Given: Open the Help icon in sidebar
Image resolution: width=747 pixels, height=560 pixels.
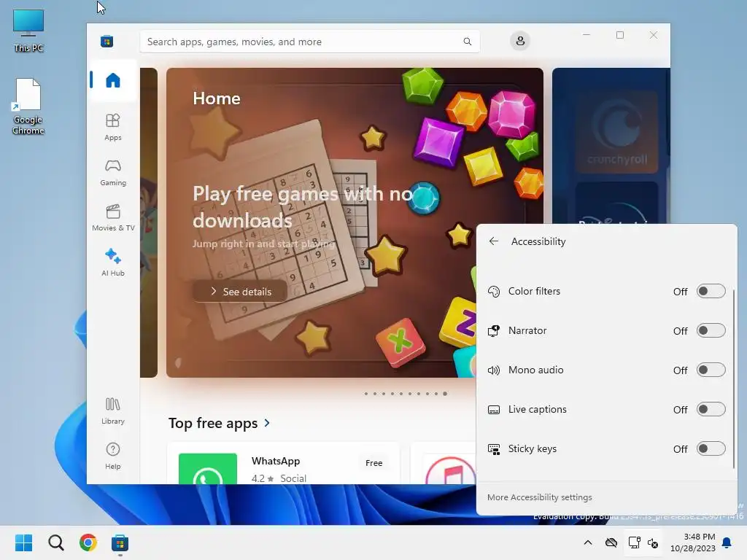Looking at the screenshot, I should 113,456.
